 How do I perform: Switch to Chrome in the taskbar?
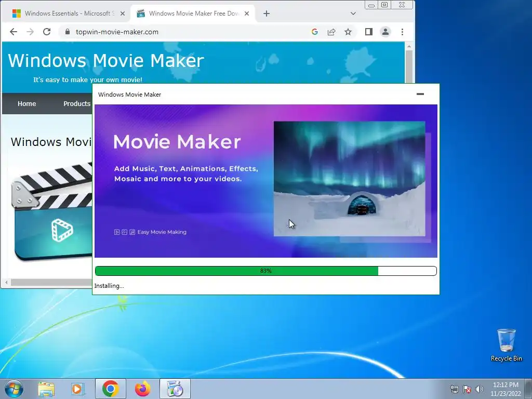(110, 389)
